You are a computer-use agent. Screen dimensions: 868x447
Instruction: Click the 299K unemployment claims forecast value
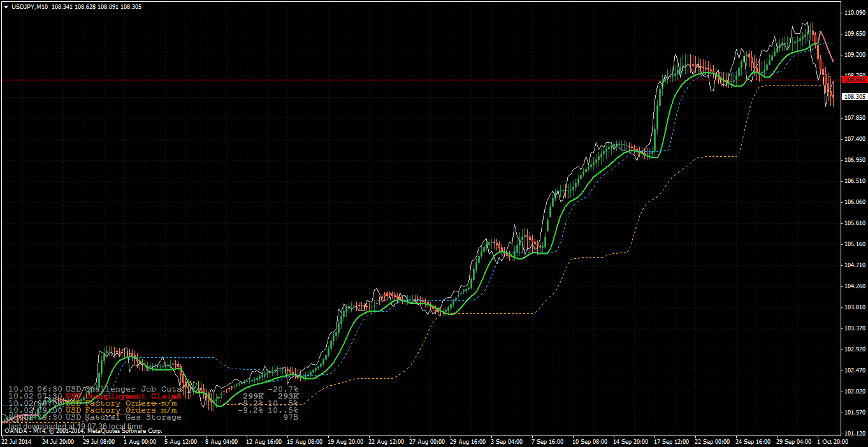tap(254, 396)
